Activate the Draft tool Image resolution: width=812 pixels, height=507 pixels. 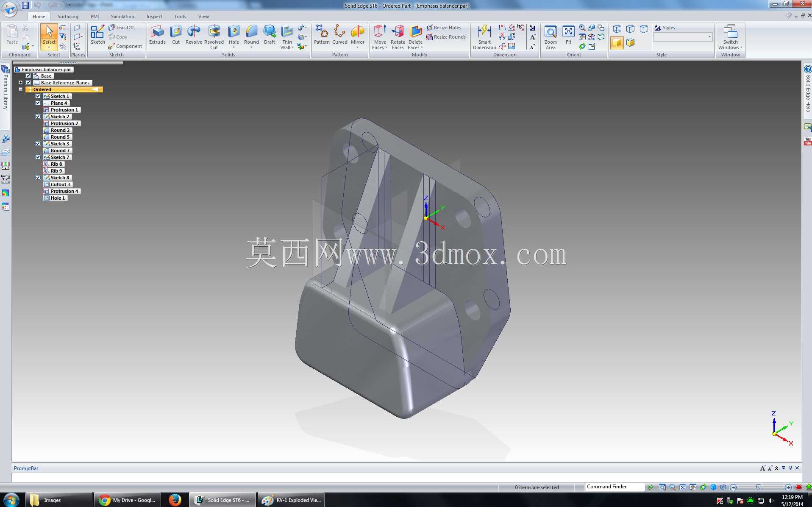(x=270, y=35)
